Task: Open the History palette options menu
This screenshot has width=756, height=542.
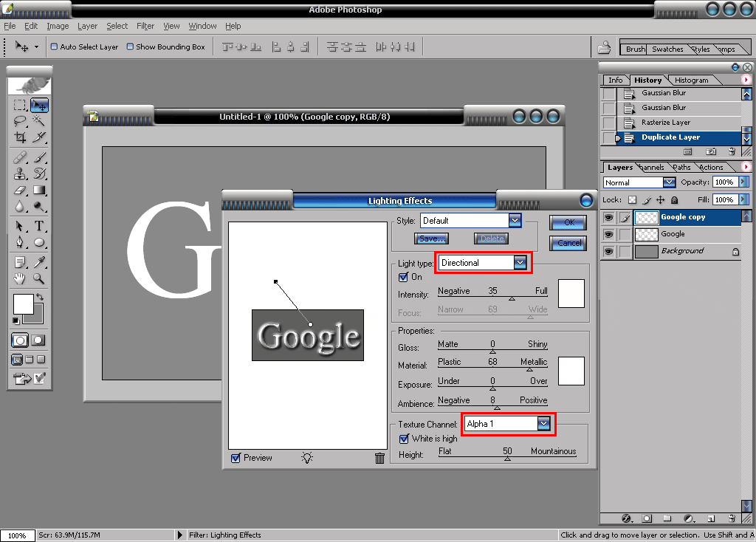Action: pyautogui.click(x=746, y=80)
